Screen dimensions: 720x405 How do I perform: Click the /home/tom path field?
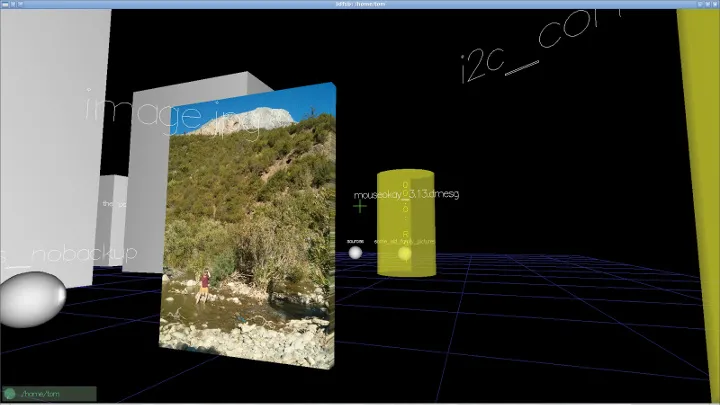[49, 394]
